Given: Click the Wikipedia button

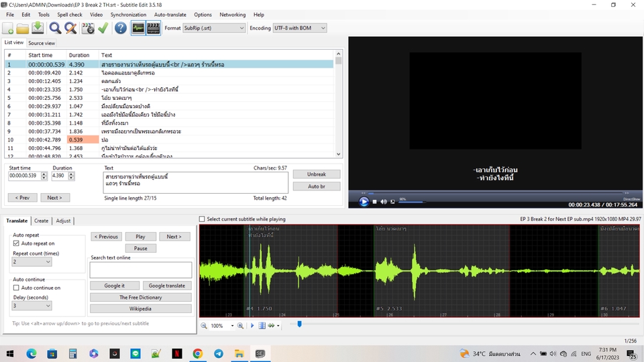Looking at the screenshot, I should (x=140, y=308).
